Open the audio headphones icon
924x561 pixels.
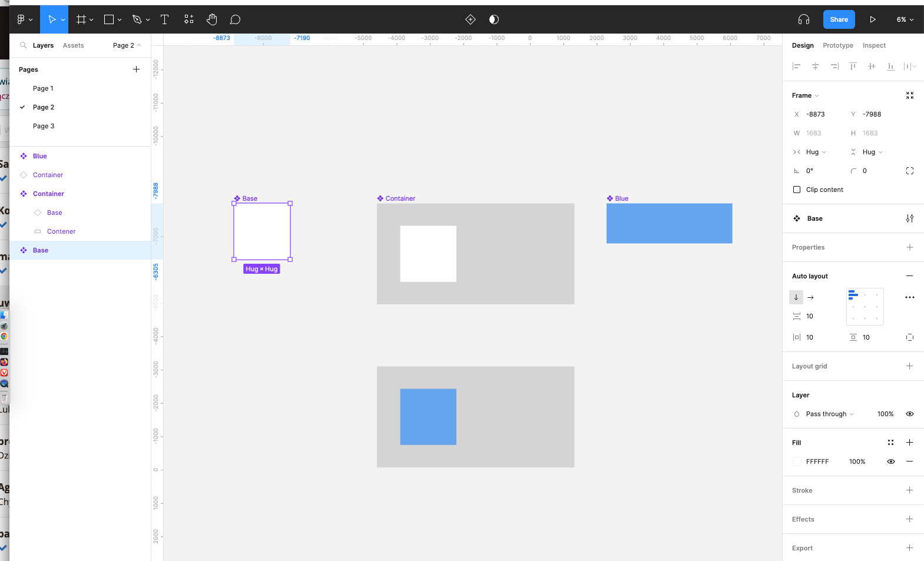coord(804,19)
